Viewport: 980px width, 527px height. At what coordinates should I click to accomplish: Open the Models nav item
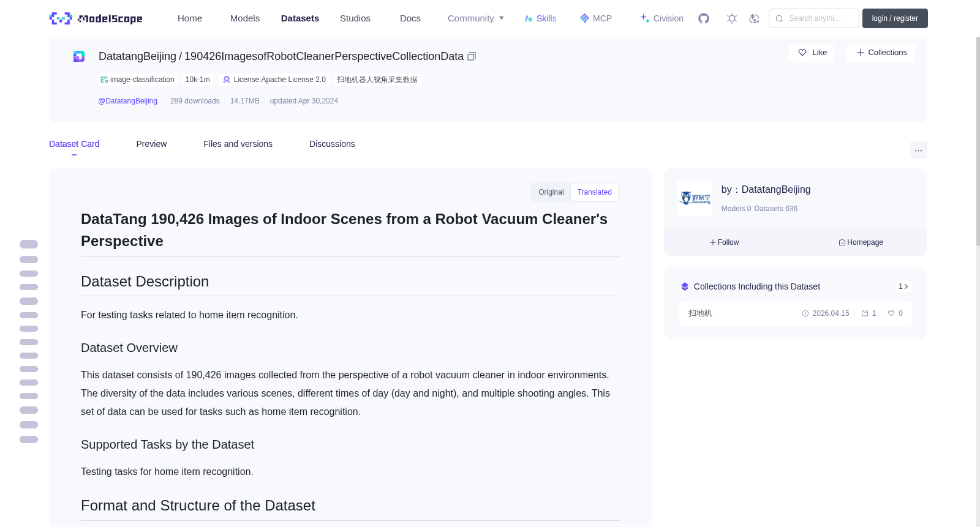(x=245, y=18)
